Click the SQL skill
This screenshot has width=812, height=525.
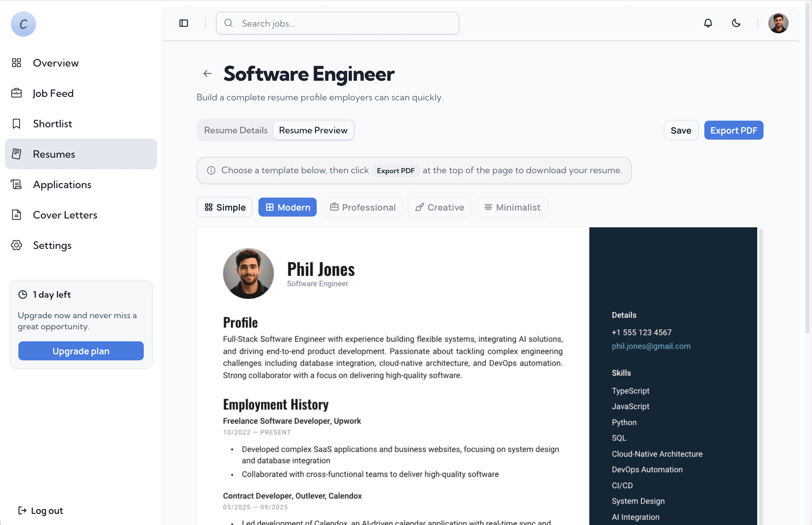(619, 438)
